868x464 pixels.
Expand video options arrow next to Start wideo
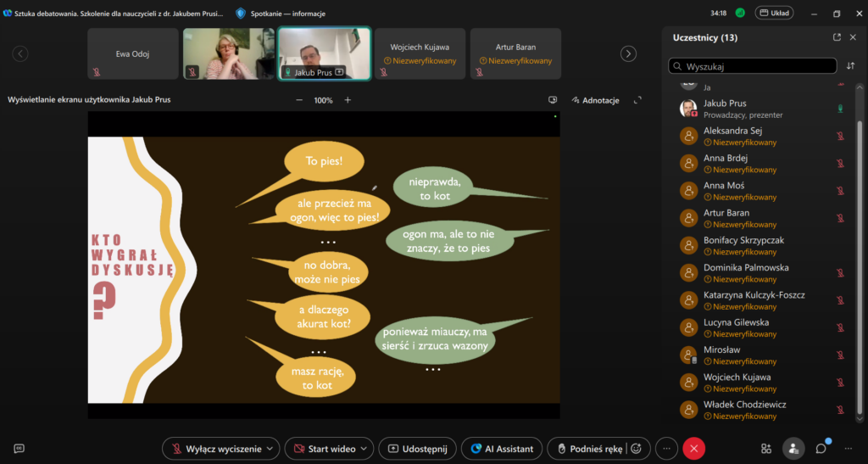(364, 449)
